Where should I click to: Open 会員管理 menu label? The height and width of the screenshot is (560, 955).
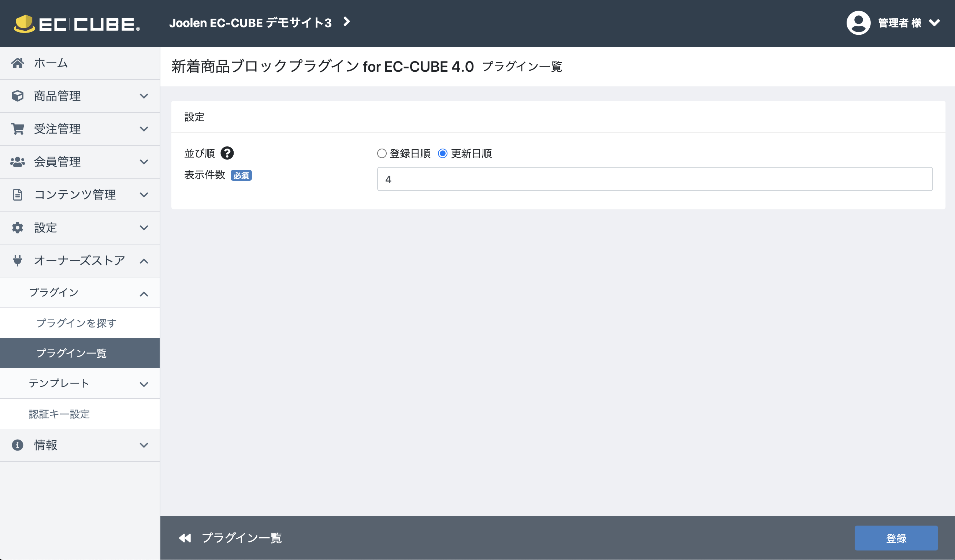point(57,162)
